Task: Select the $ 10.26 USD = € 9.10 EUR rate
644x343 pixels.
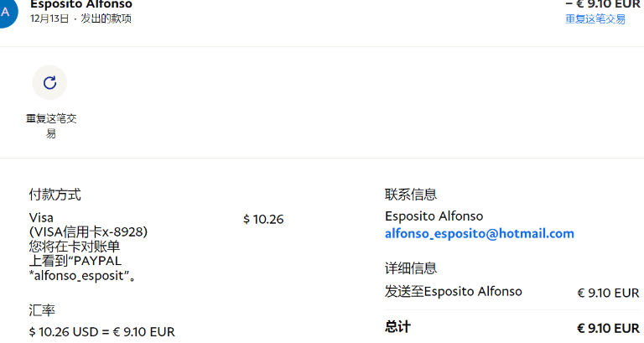Action: click(x=101, y=332)
